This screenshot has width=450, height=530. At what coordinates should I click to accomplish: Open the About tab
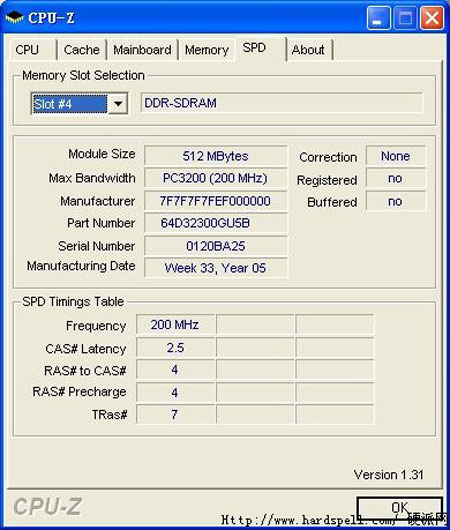click(309, 50)
